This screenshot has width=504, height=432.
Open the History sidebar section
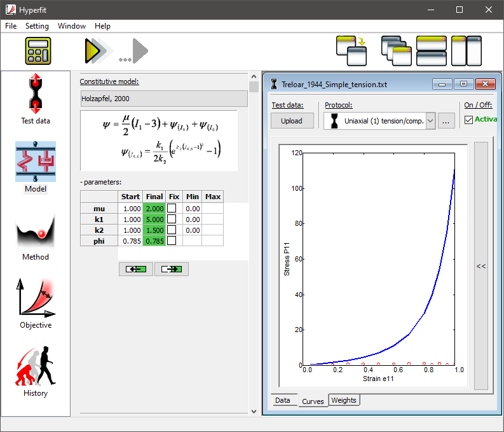36,372
